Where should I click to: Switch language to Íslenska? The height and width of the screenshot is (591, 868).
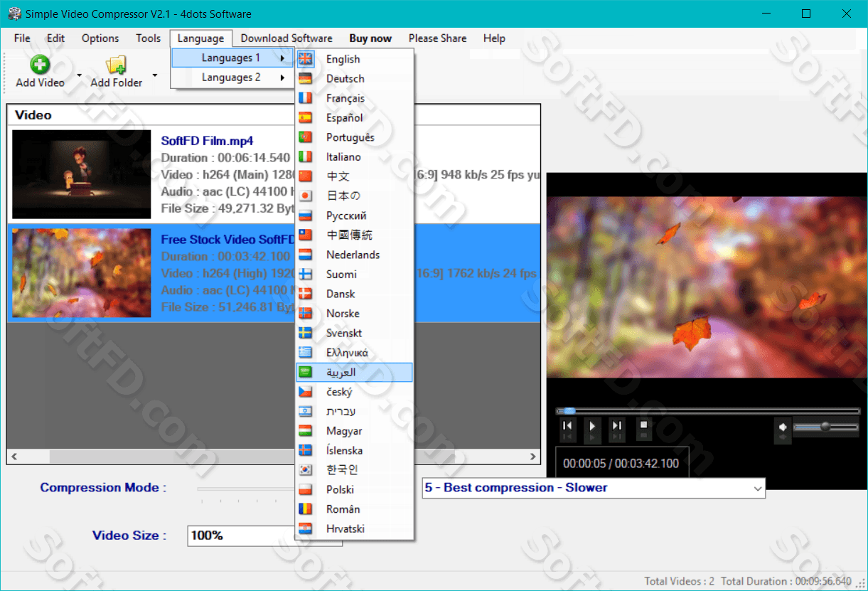(x=355, y=450)
